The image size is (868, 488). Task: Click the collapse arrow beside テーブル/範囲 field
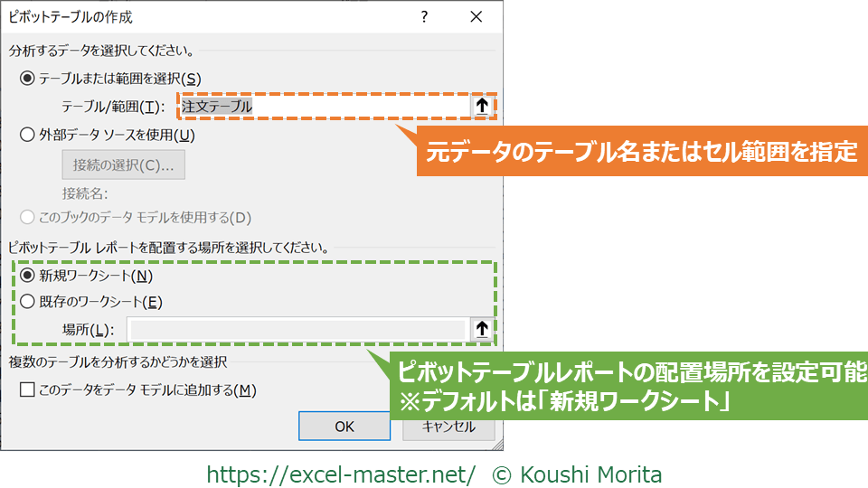(x=482, y=107)
